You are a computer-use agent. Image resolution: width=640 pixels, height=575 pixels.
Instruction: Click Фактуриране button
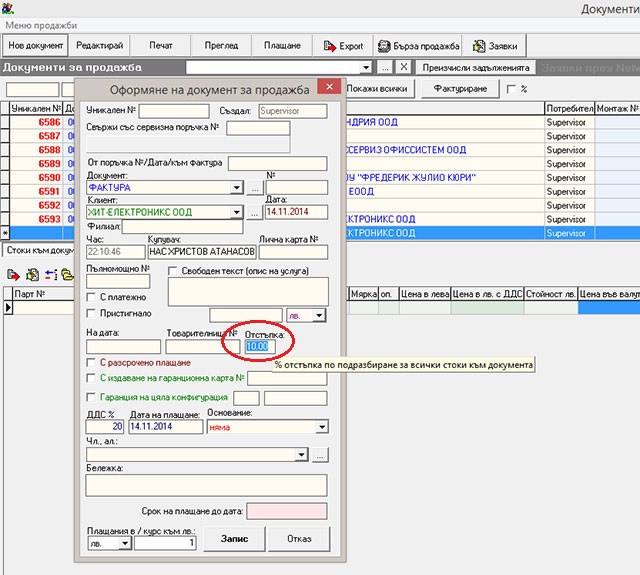pos(460,89)
